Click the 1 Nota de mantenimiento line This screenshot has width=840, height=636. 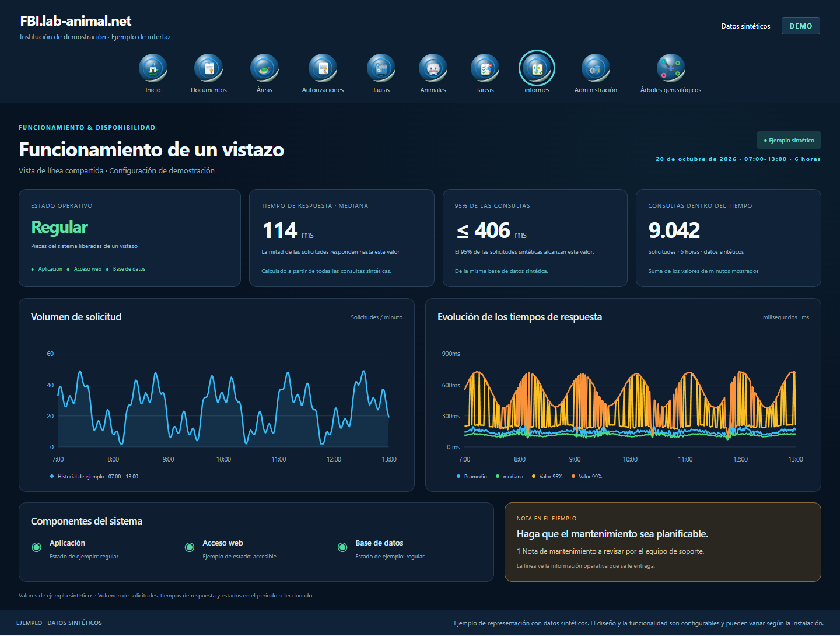(611, 551)
